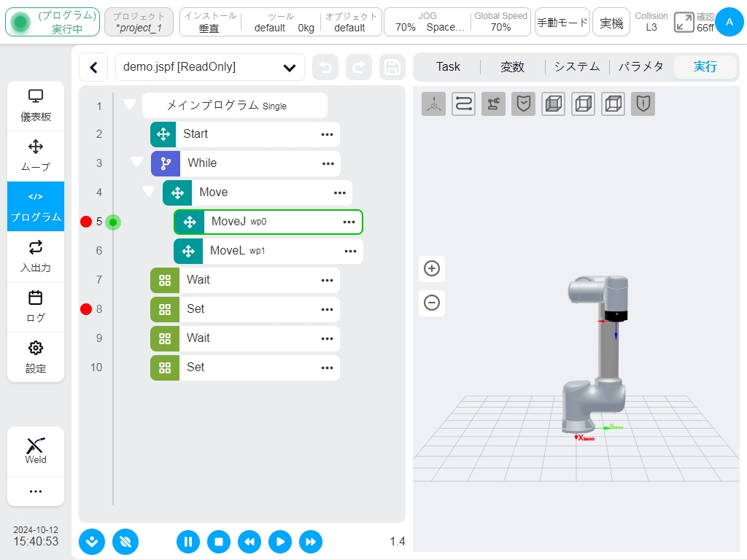Open the 儀表板 dashboard sidebar item
Viewport: 747px width, 560px height.
(x=36, y=106)
